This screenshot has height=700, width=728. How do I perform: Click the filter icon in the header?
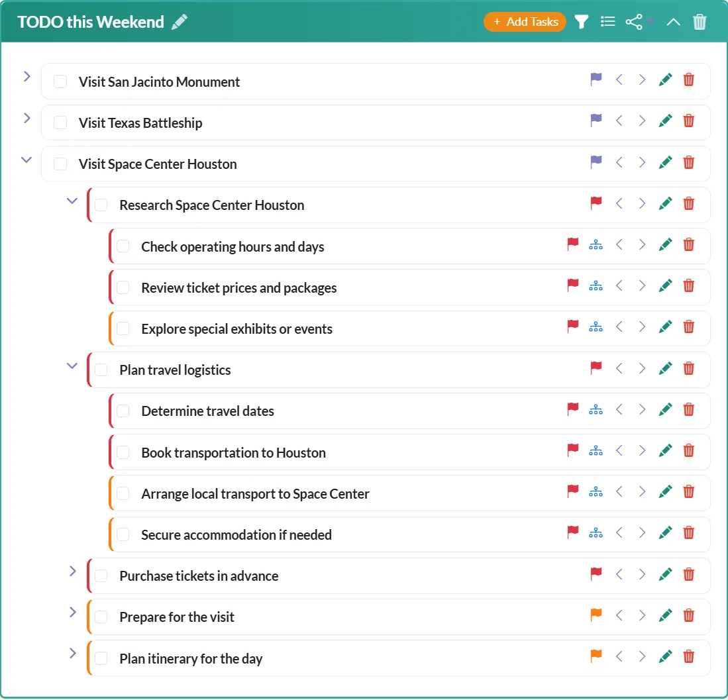(x=582, y=22)
